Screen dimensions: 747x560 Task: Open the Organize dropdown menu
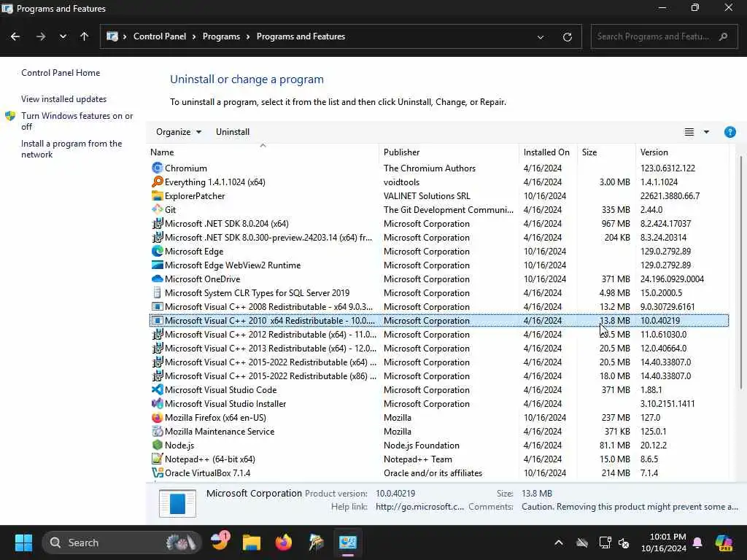pos(179,132)
